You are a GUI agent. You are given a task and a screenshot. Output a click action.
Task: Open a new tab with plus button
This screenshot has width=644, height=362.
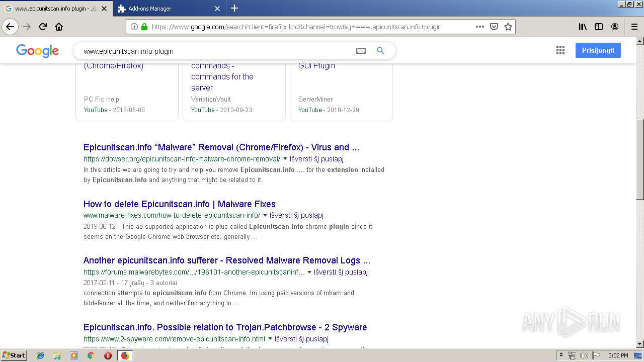pos(234,8)
